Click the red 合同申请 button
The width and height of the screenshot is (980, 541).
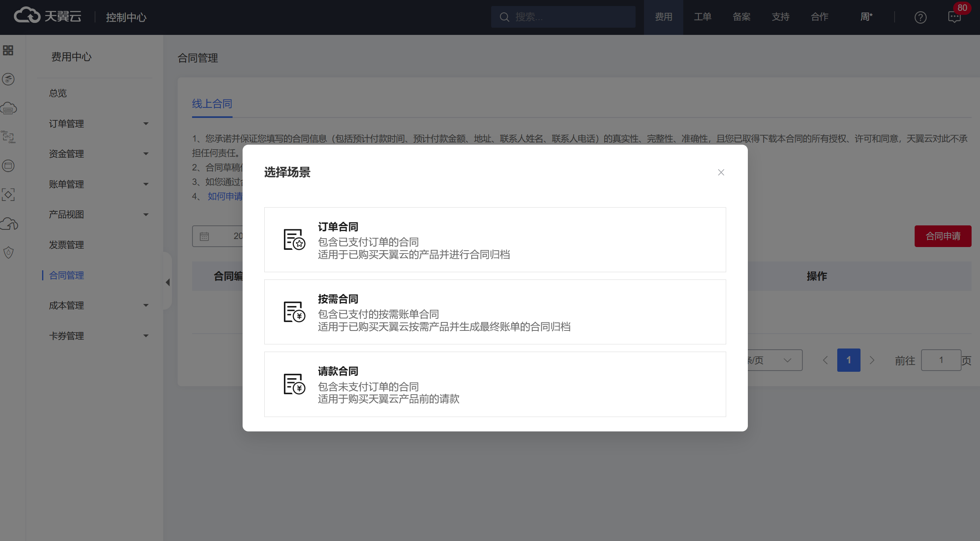tap(942, 236)
